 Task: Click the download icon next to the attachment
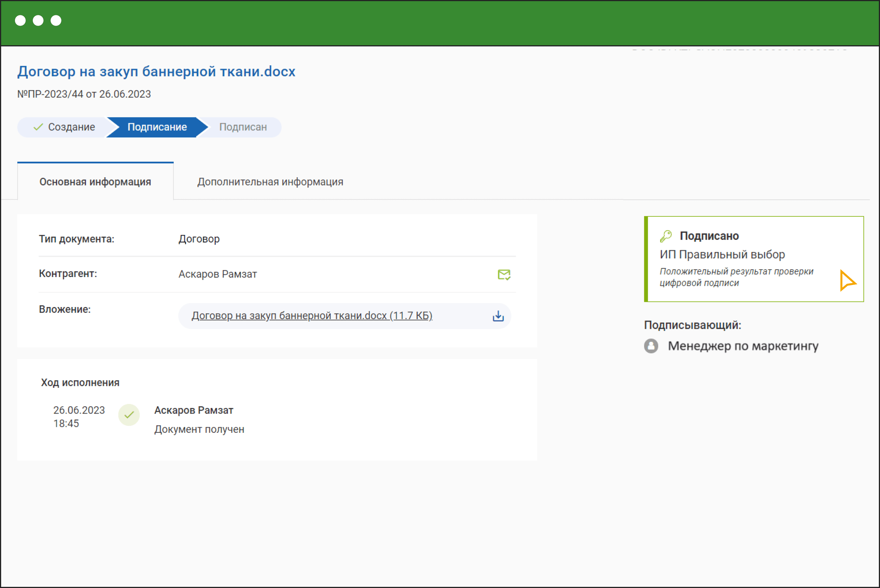pyautogui.click(x=498, y=316)
